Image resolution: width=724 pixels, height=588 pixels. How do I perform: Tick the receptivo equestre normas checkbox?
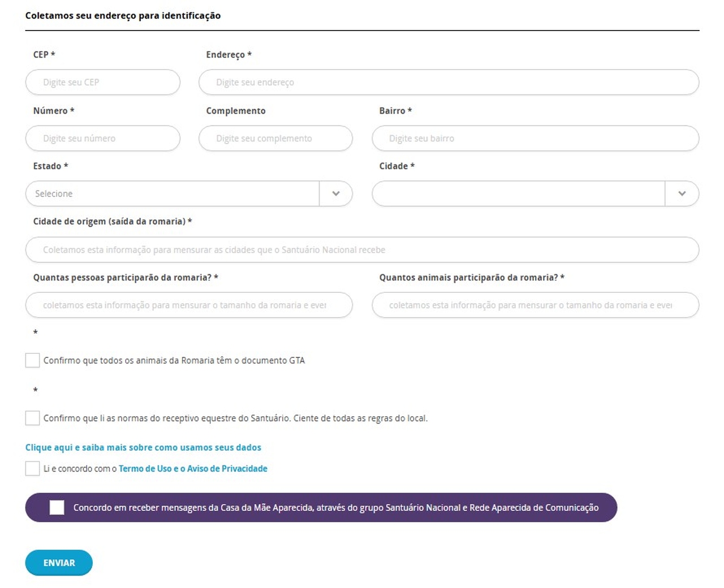33,418
